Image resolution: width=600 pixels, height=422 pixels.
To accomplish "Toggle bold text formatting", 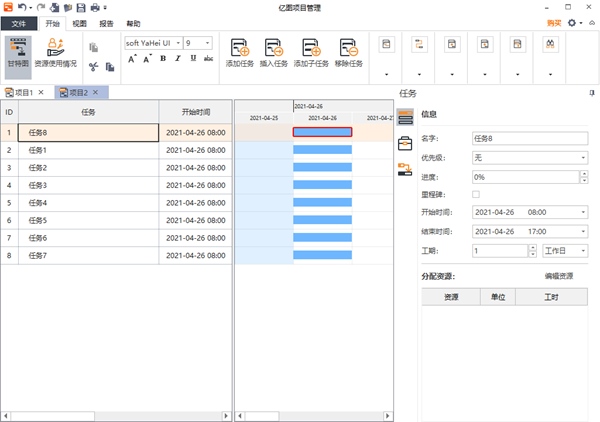I will click(162, 59).
